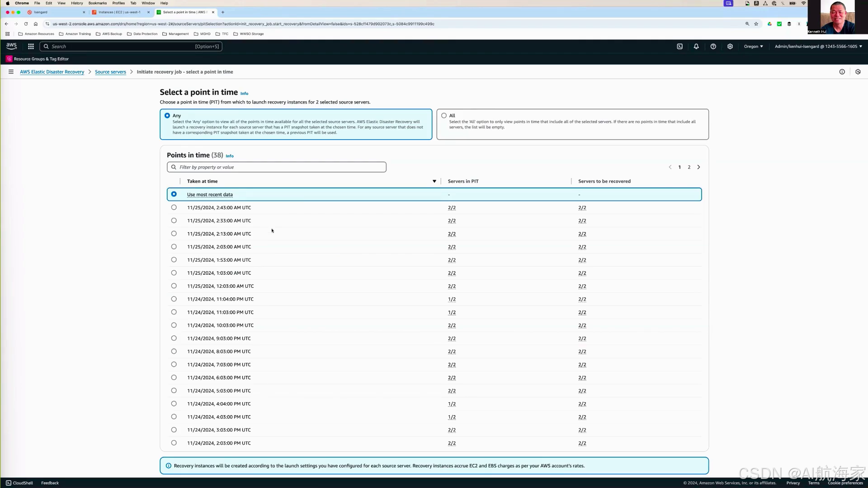The width and height of the screenshot is (868, 488).
Task: Click the zoom magnifier icon in address bar
Action: tap(747, 24)
